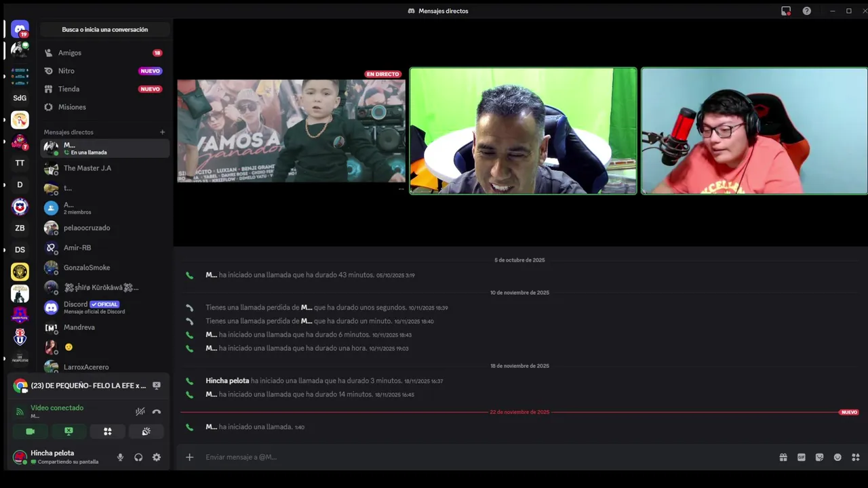Turn off the camera in voice panel
Image resolution: width=868 pixels, height=488 pixels.
click(30, 431)
